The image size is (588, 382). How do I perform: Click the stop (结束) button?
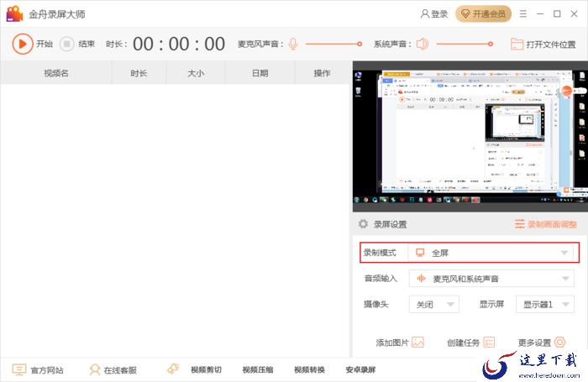pos(66,44)
